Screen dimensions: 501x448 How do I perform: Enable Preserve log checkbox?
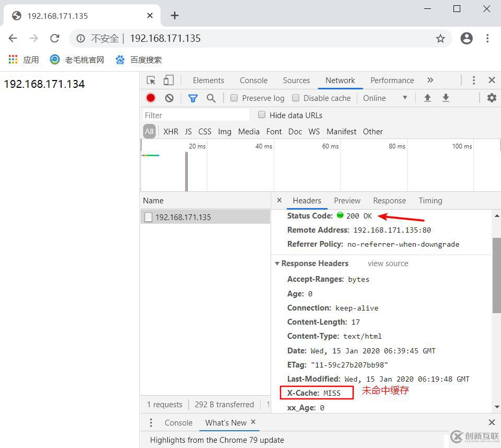click(234, 98)
